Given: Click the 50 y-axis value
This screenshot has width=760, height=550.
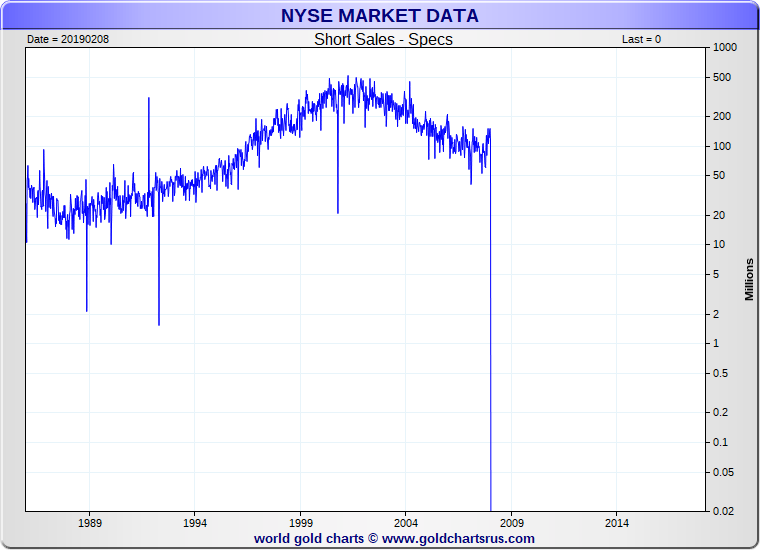Looking at the screenshot, I should tap(719, 175).
